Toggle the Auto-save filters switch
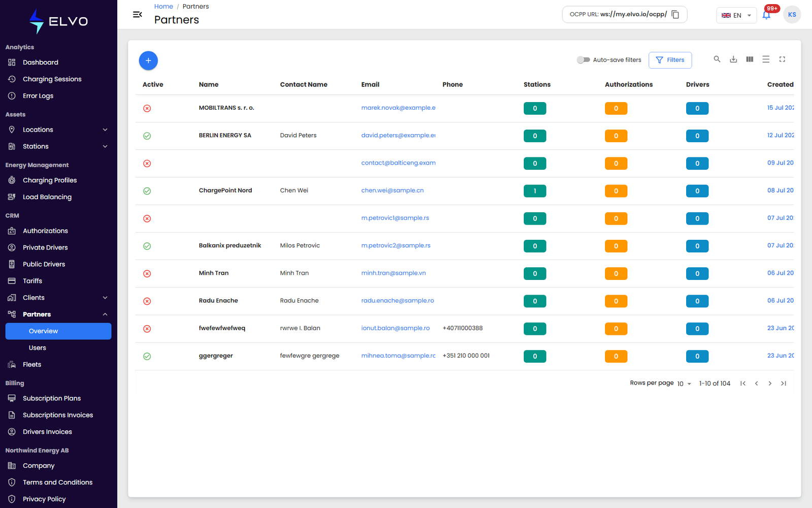This screenshot has width=812, height=508. click(x=583, y=60)
